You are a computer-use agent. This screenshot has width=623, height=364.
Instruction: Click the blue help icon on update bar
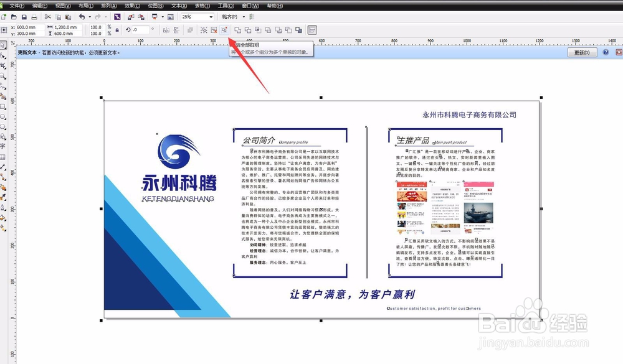click(x=606, y=52)
